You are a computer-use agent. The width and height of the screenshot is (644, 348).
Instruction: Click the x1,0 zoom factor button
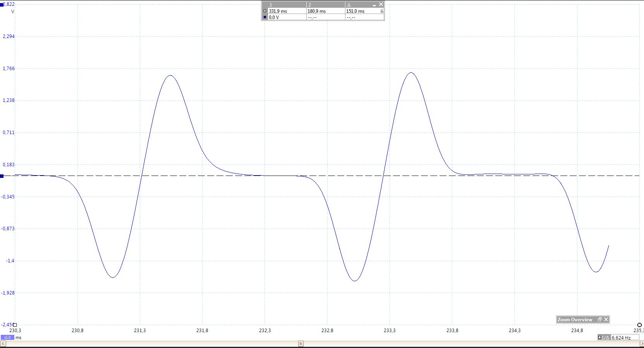[x=7, y=338]
